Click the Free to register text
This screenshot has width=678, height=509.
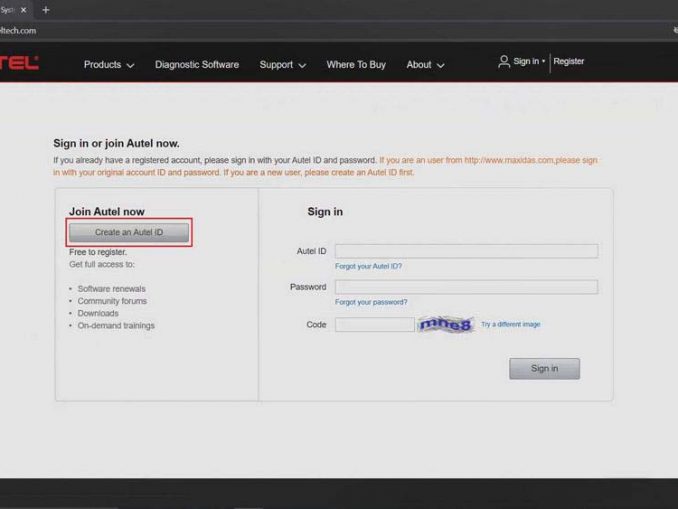[x=98, y=252]
